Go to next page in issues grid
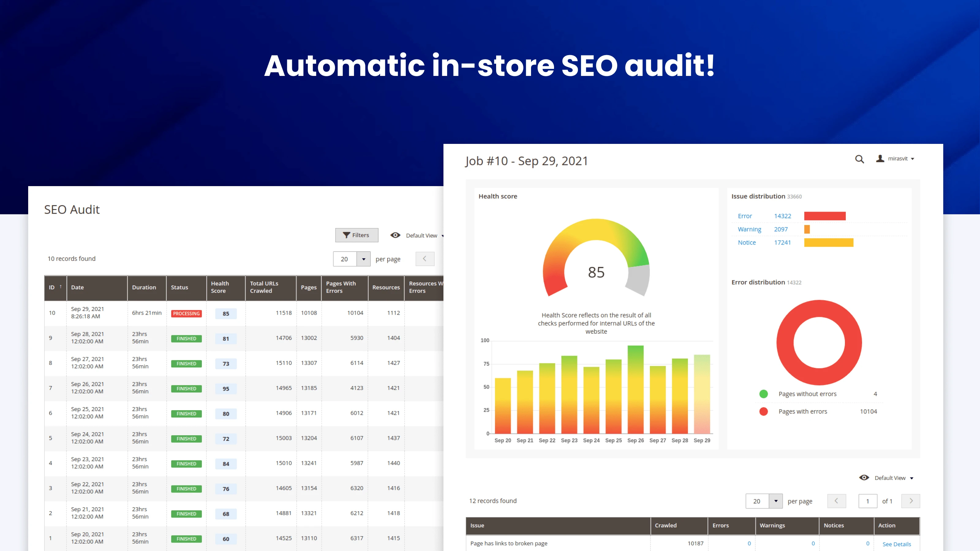Viewport: 980px width, 551px height. tap(911, 501)
